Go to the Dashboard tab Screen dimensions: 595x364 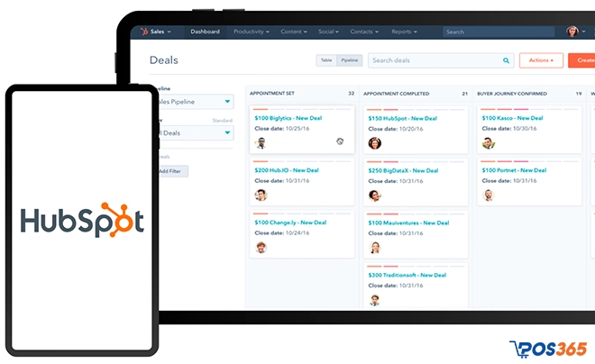pyautogui.click(x=205, y=32)
